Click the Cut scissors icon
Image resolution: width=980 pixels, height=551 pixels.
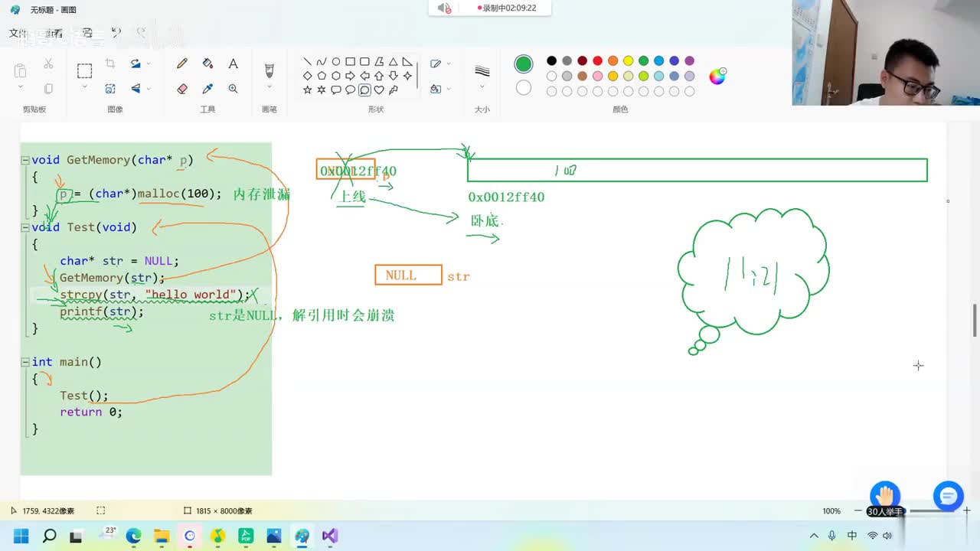pos(48,64)
